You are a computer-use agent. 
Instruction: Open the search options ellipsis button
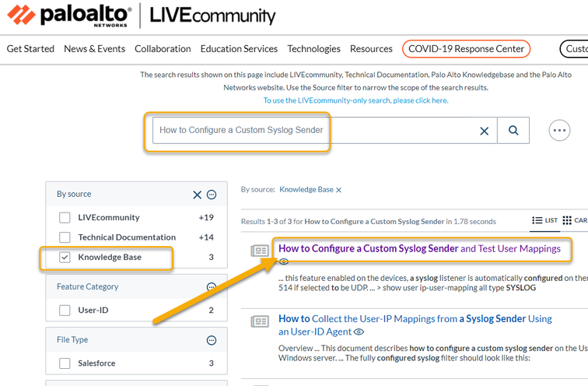click(x=559, y=130)
